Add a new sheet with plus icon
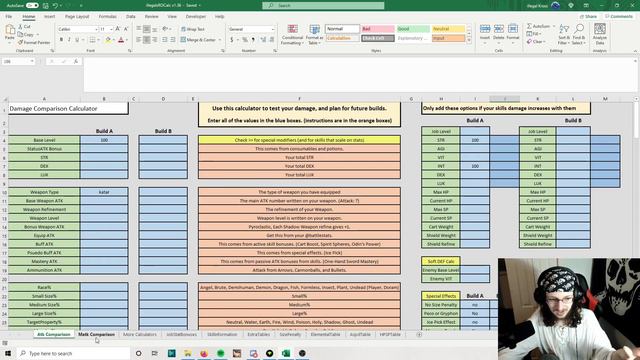The width and height of the screenshot is (640, 360). 419,334
